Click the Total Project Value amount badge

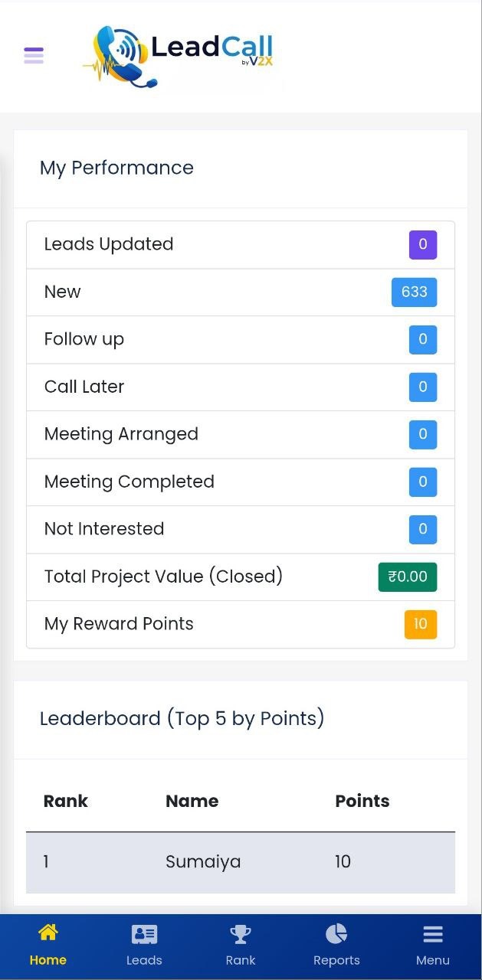click(407, 577)
